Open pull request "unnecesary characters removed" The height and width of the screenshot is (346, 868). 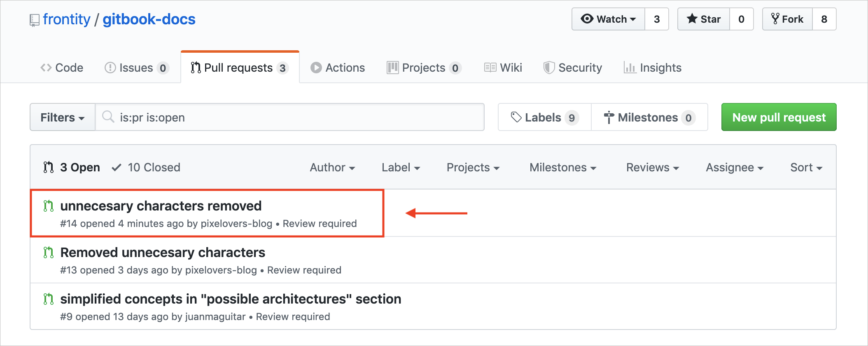pos(161,206)
